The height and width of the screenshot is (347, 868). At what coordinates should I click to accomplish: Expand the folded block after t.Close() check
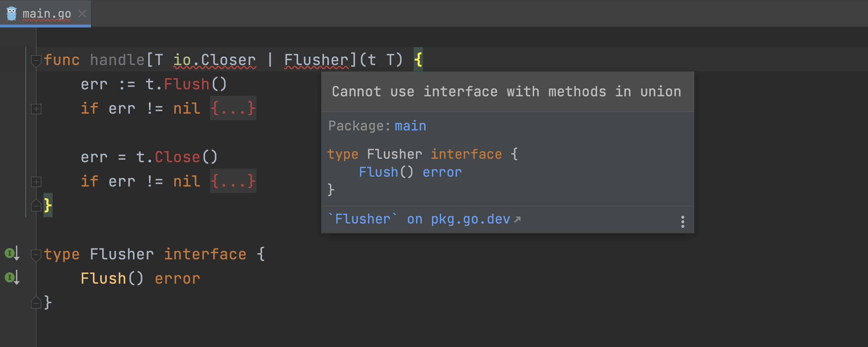[x=36, y=182]
